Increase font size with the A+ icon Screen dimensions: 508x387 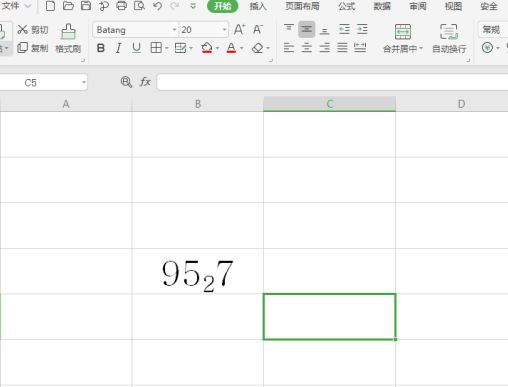click(x=239, y=30)
